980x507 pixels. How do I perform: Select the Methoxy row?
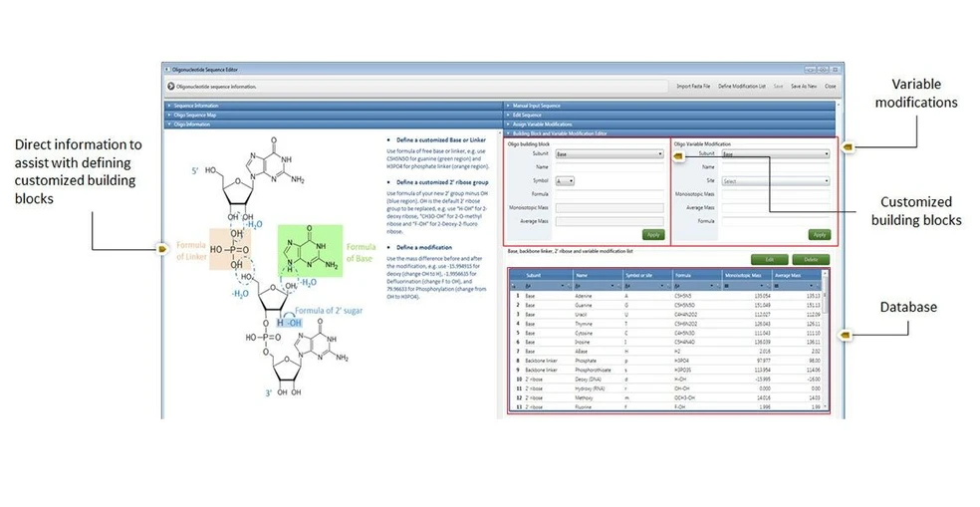click(665, 397)
